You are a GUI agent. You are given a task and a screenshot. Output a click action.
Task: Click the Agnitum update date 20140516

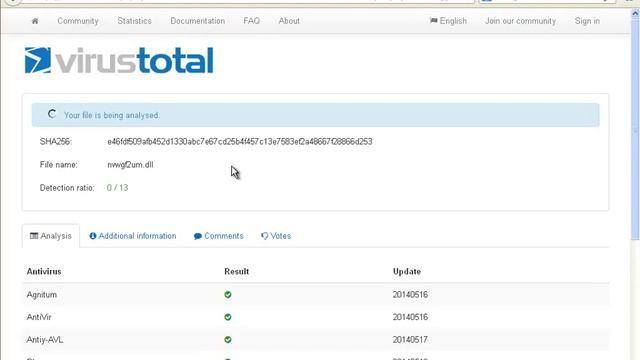click(x=410, y=295)
